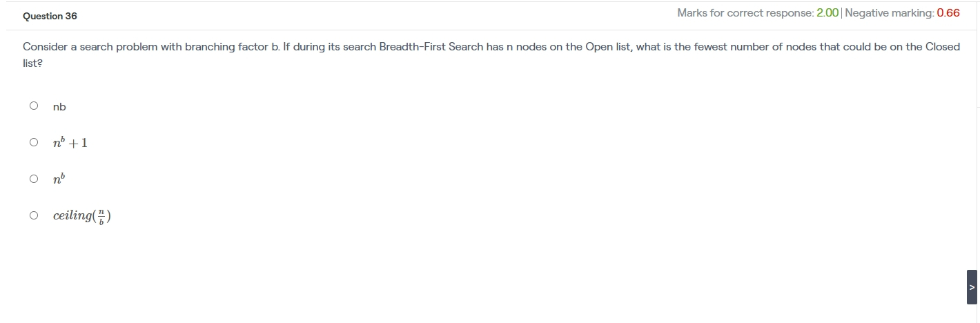Select the radio button for nb
The image size is (980, 323).
point(34,106)
